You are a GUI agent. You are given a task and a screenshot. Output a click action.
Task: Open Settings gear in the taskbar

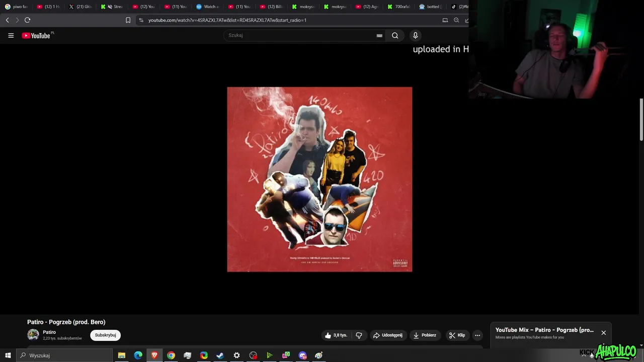(236, 355)
